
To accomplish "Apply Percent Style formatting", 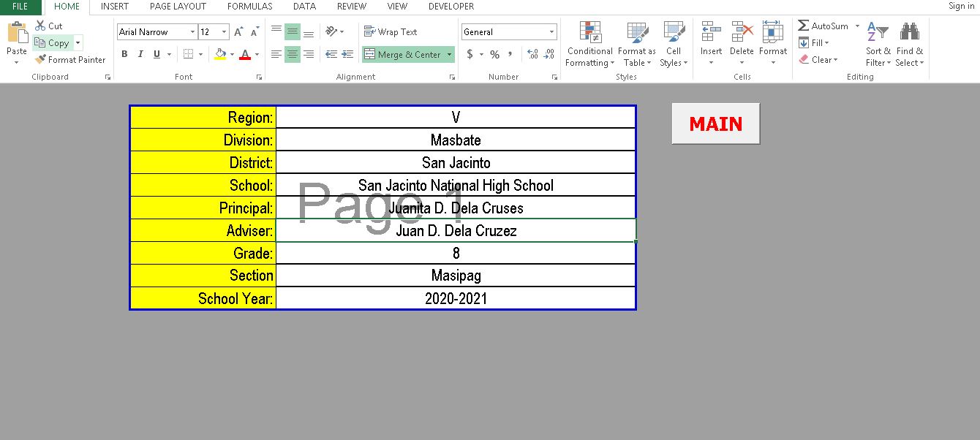I will [494, 53].
